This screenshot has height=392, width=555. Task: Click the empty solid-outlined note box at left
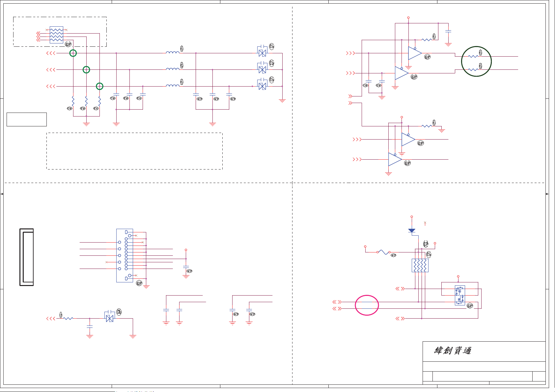point(27,119)
